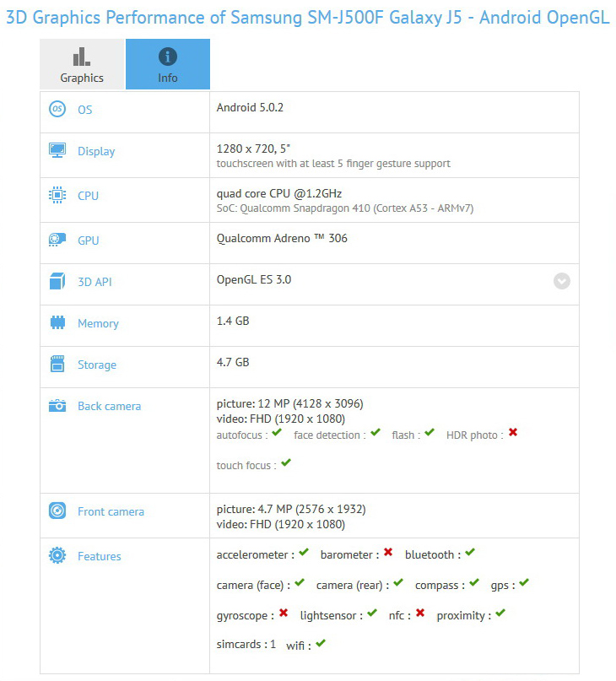Image resolution: width=616 pixels, height=681 pixels.
Task: Click the camera (face) green checkmark
Action: [x=300, y=583]
